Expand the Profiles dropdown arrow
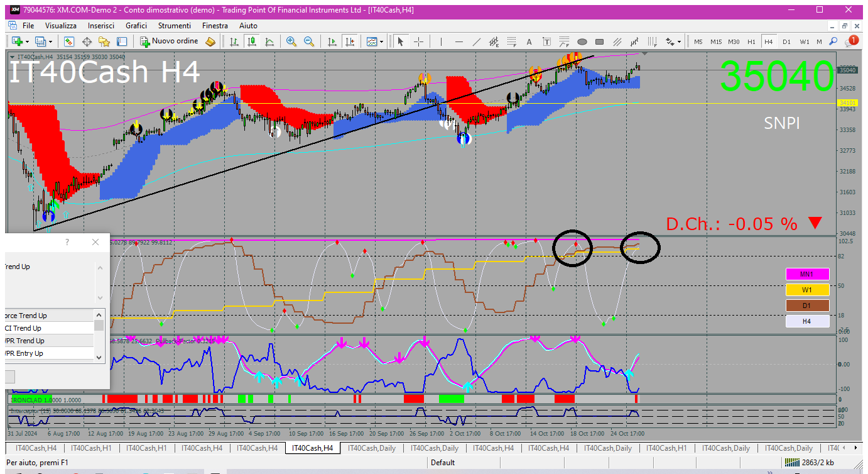Viewport: 868px width, 474px height. click(x=51, y=41)
